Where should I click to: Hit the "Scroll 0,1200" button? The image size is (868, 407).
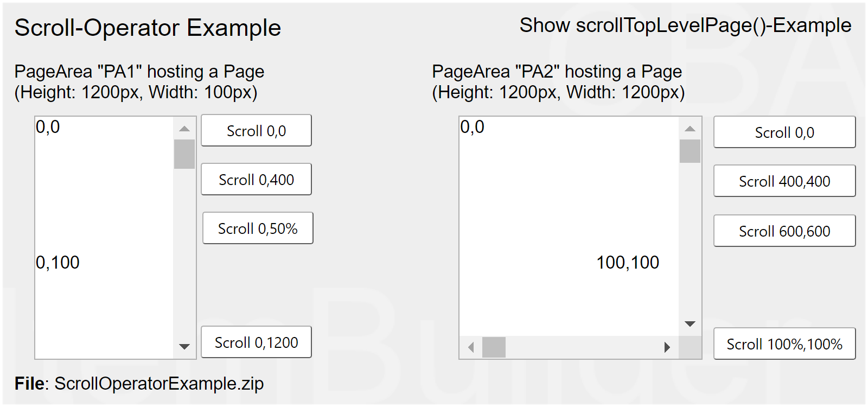pyautogui.click(x=256, y=342)
